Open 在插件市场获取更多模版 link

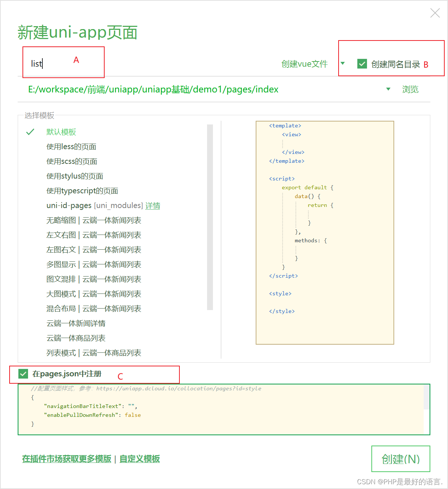[66, 459]
